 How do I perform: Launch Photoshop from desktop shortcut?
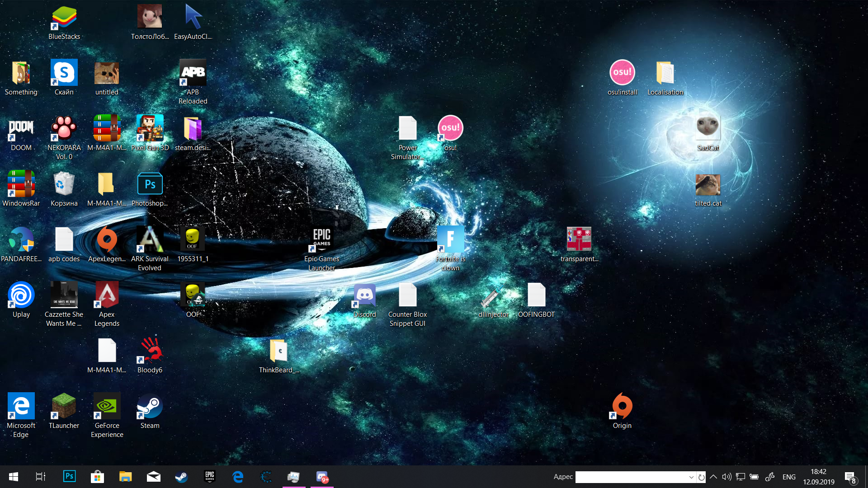[x=150, y=189]
